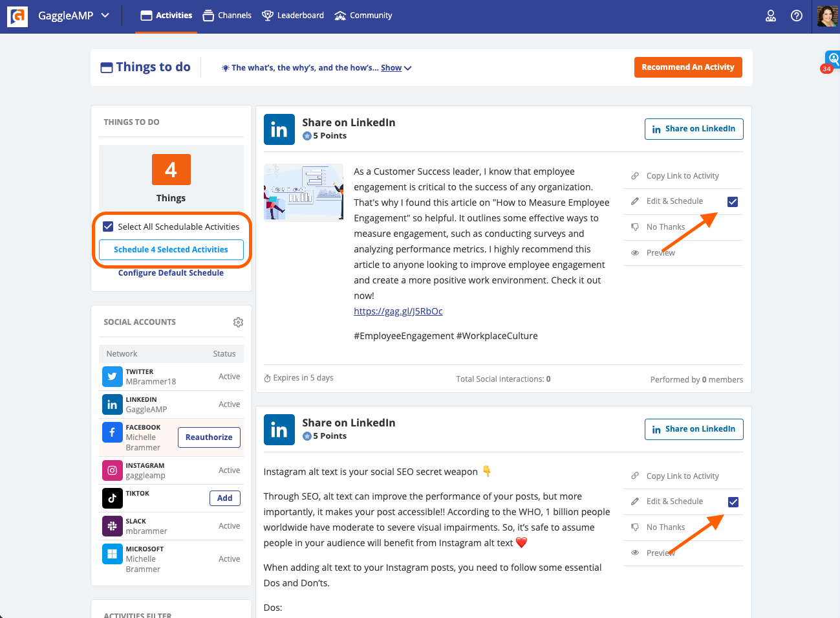The width and height of the screenshot is (840, 618).
Task: Open Configure Default Schedule link
Action: tap(171, 273)
